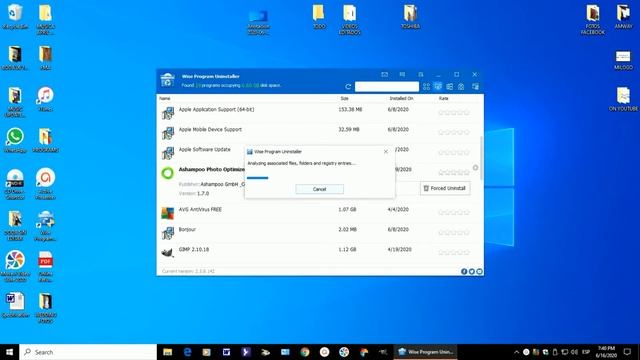Screen dimensions: 640x360
Task: Click the Wise Program Uninstaller logo
Action: click(x=167, y=80)
